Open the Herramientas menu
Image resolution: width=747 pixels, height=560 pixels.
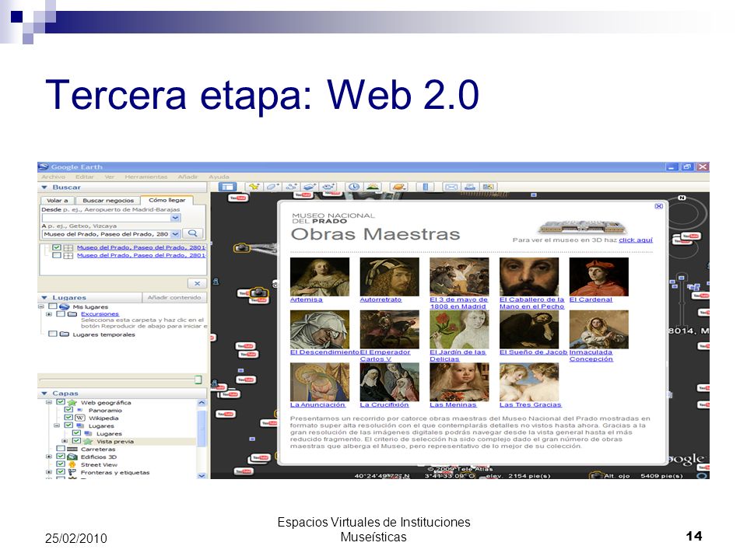[x=146, y=177]
